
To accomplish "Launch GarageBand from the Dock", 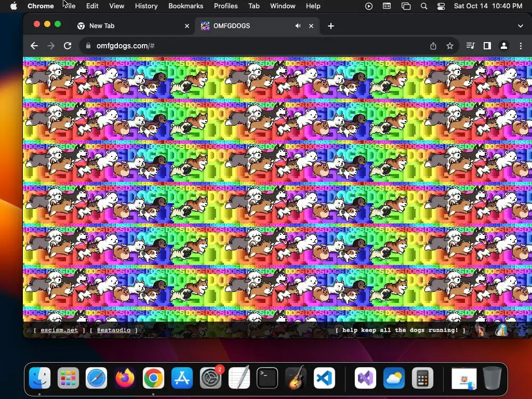I will (296, 378).
